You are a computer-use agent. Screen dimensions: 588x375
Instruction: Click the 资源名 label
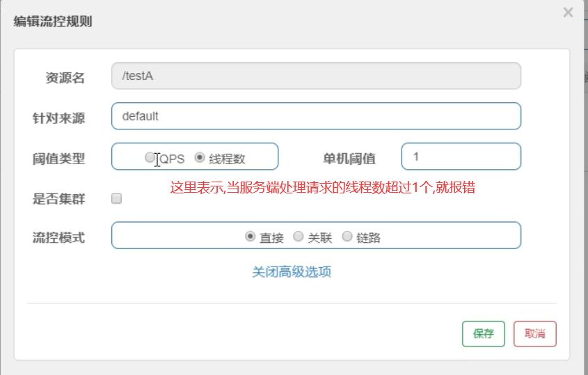65,78
